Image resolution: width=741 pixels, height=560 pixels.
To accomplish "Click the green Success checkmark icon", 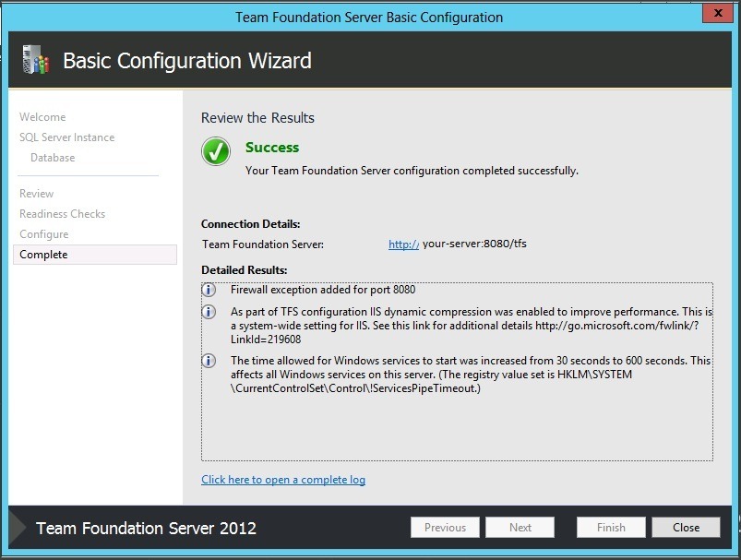I will pyautogui.click(x=216, y=151).
